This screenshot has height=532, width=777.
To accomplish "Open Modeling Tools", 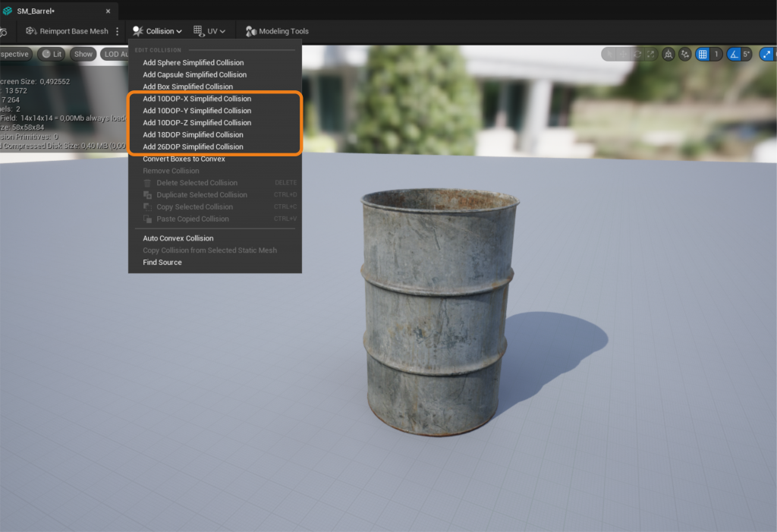I will point(277,31).
